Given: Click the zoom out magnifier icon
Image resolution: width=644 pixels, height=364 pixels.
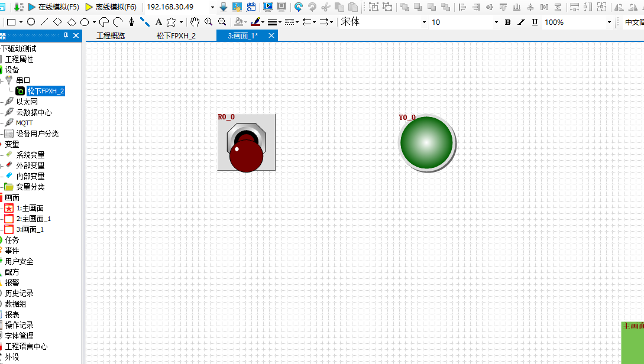Looking at the screenshot, I should (x=222, y=22).
